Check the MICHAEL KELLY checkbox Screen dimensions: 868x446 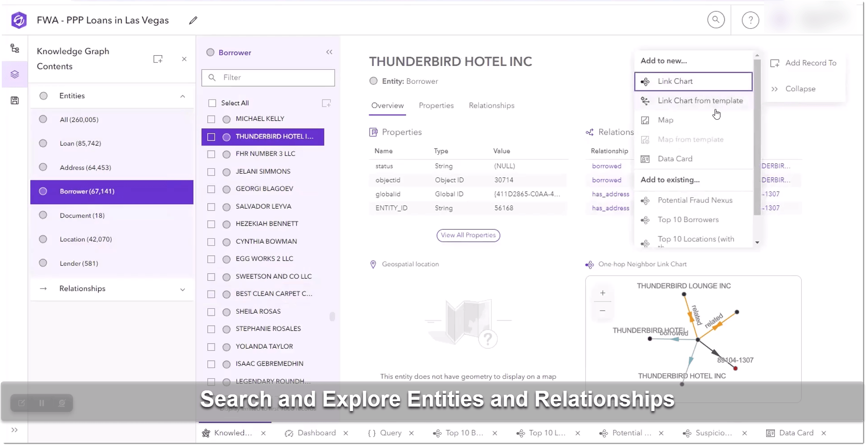pos(211,119)
